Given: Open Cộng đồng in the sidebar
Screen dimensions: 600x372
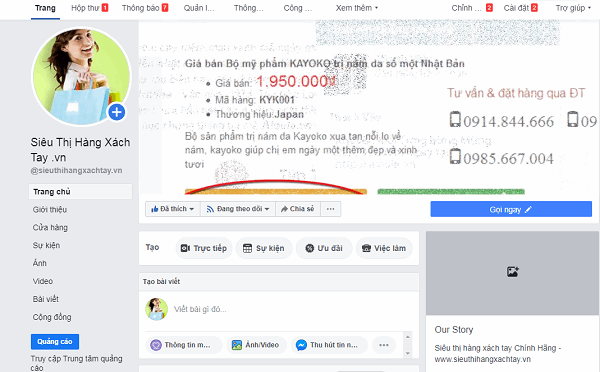Looking at the screenshot, I should coord(52,317).
